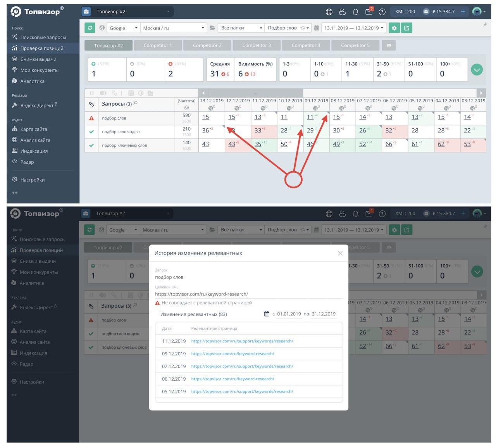Click the calendar icon beside upper screenshot date range

point(317,28)
